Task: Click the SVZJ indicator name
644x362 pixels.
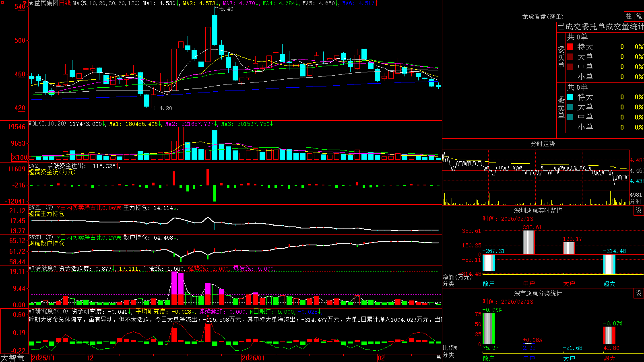Action: coord(35,166)
